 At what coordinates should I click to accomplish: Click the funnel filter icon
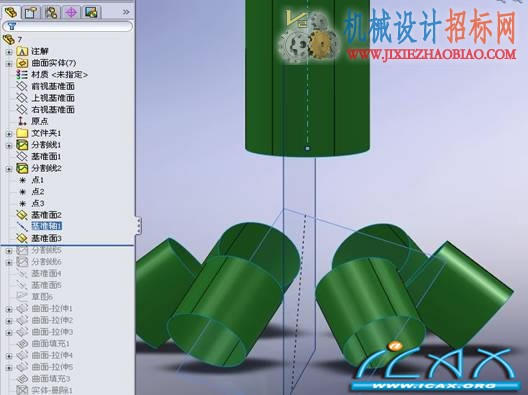11,26
